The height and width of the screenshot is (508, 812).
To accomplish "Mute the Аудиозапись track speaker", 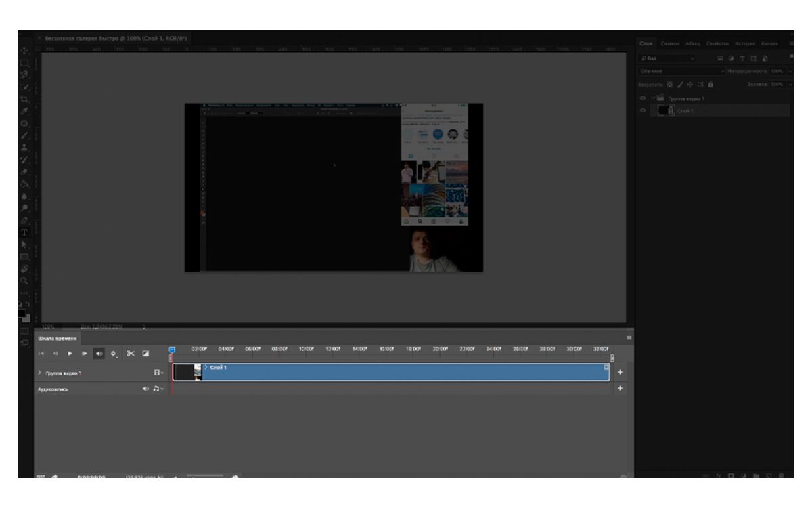I will click(x=145, y=389).
